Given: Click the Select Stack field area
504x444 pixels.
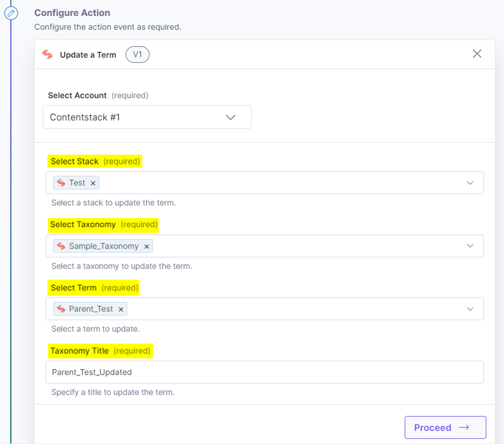Looking at the screenshot, I should click(x=265, y=183).
